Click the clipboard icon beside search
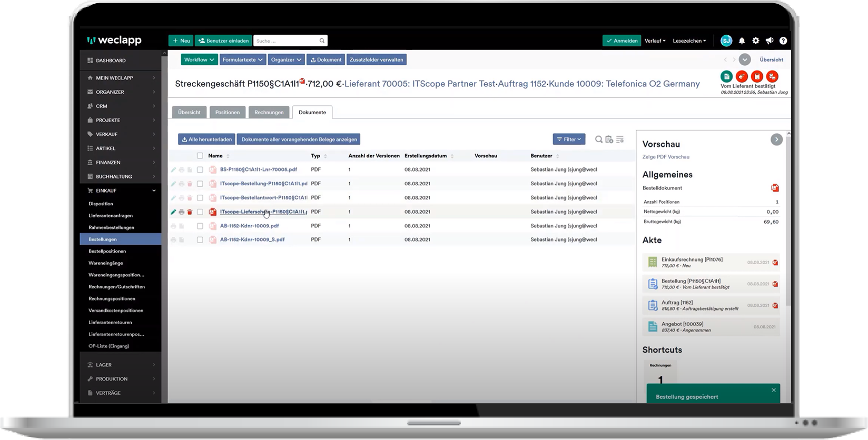Image resolution: width=868 pixels, height=440 pixels. 609,139
